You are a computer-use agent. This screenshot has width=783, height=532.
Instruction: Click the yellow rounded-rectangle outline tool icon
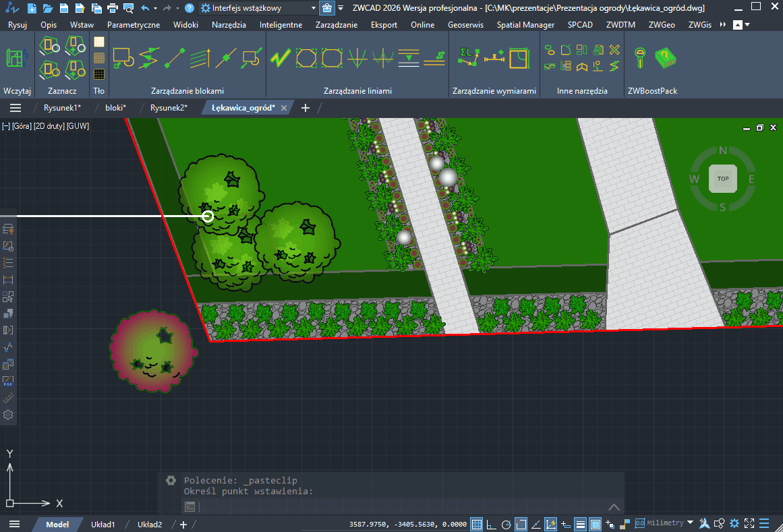point(332,59)
